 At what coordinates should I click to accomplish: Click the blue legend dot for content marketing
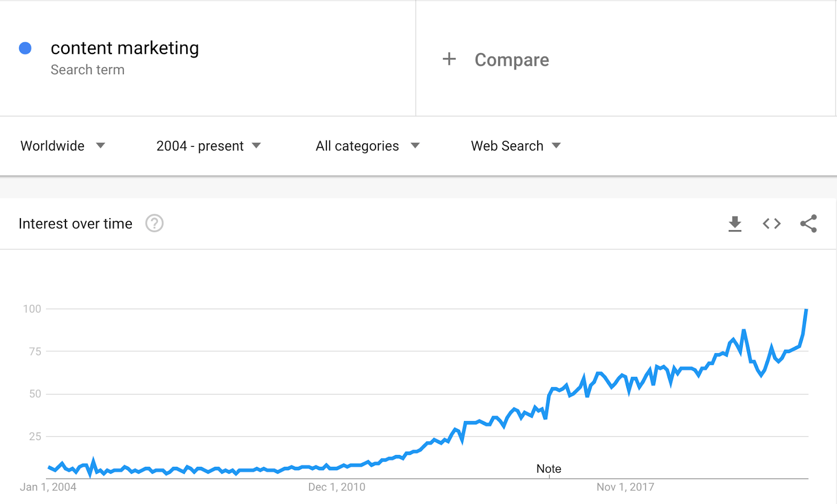[25, 48]
